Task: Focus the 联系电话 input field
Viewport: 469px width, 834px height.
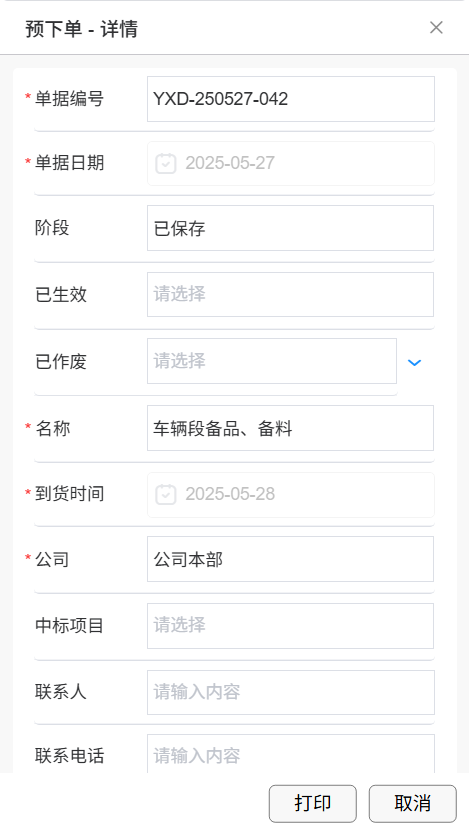Action: [x=291, y=754]
